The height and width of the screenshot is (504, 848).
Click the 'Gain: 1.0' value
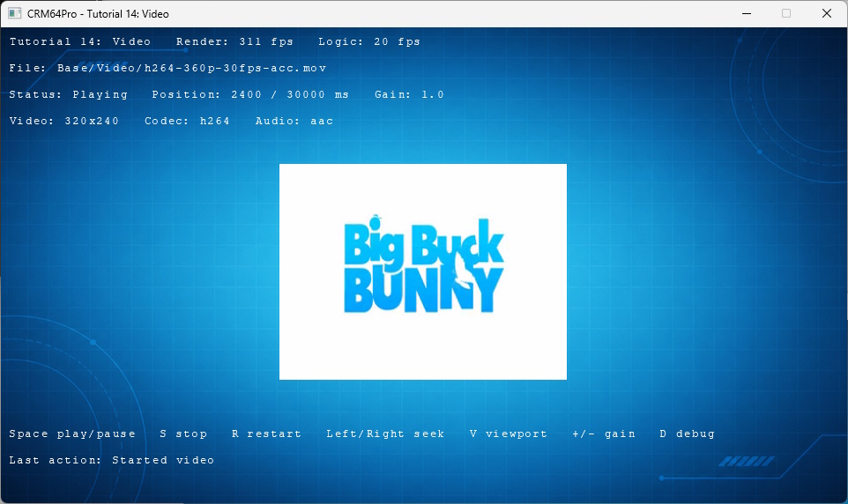pyautogui.click(x=409, y=94)
